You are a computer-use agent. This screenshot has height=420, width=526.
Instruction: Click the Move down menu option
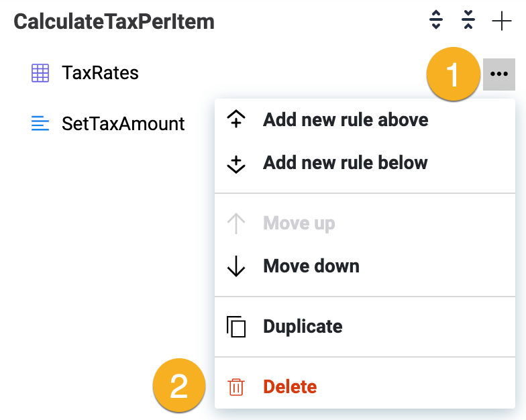click(311, 266)
